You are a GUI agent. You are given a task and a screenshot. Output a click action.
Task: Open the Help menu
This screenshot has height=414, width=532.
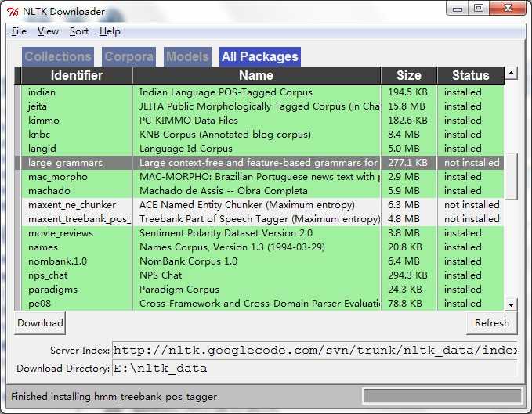pyautogui.click(x=110, y=31)
